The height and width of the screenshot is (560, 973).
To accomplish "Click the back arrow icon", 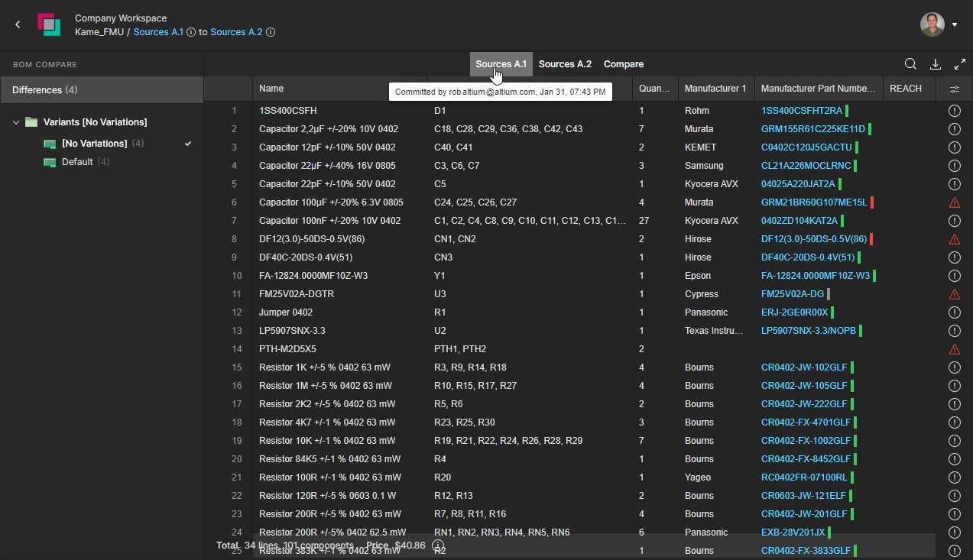I will (x=18, y=24).
